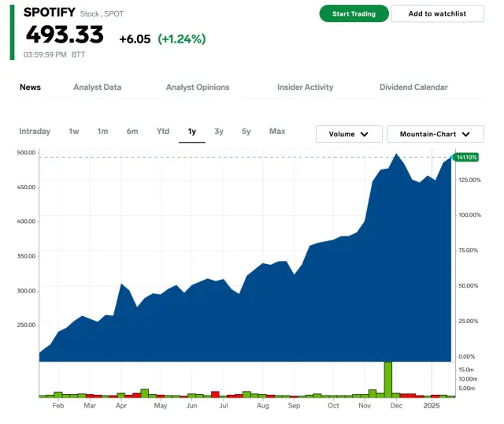Screen dimensions: 504x424
Task: Show the 3y chart range
Action: pos(219,132)
